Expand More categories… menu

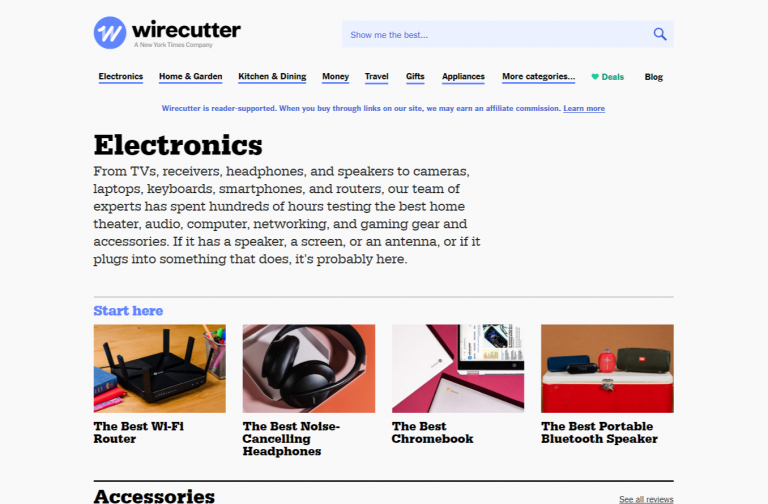[538, 76]
